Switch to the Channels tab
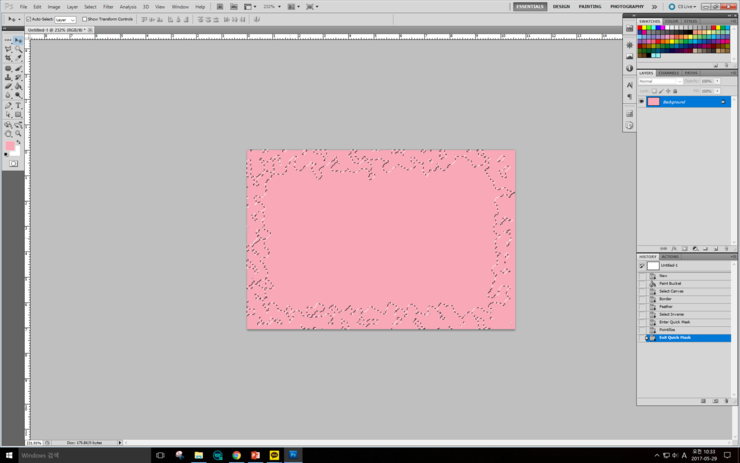740x463 pixels. coord(669,73)
